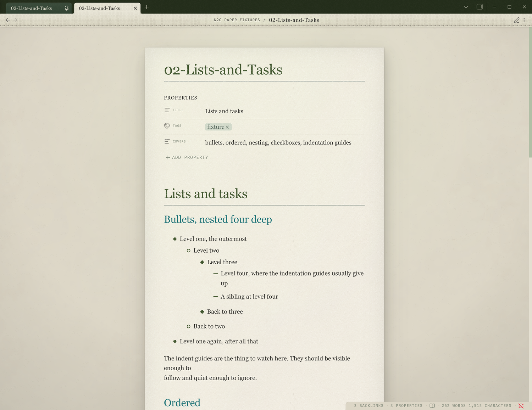
Task: Switch to the pinned 02-Lists-and-Tasks tab
Action: coord(38,8)
